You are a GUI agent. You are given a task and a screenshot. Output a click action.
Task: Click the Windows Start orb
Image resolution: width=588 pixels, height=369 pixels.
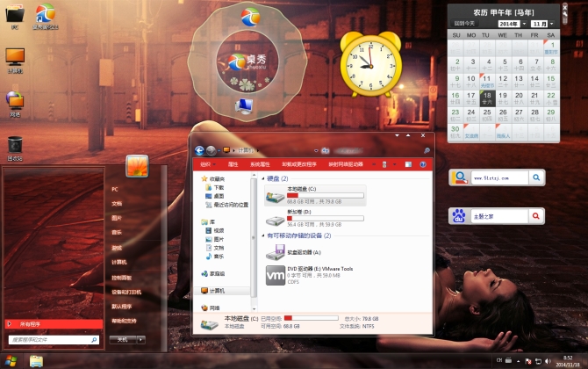11,361
